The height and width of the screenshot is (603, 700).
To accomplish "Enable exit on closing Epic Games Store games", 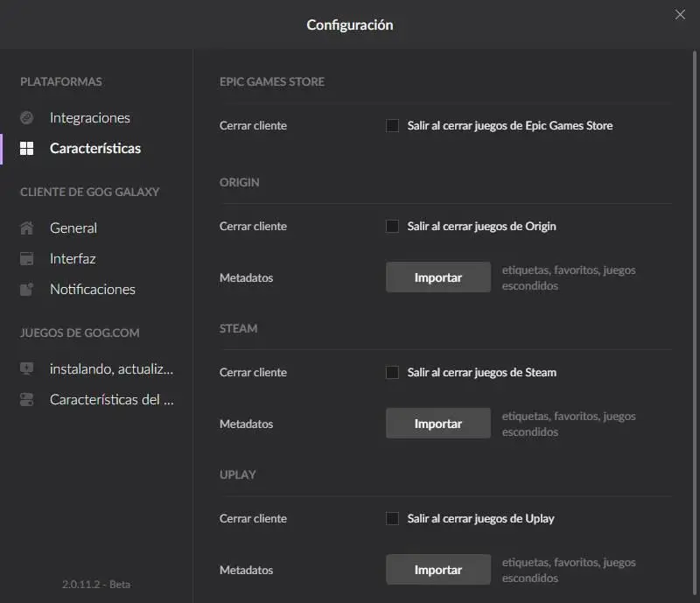I will 393,126.
